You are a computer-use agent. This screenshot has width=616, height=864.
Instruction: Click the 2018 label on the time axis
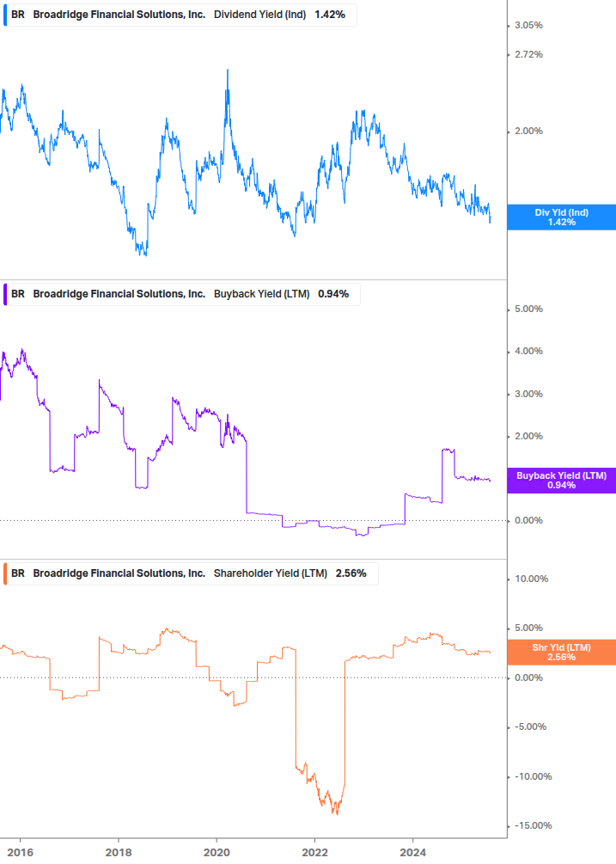(119, 853)
